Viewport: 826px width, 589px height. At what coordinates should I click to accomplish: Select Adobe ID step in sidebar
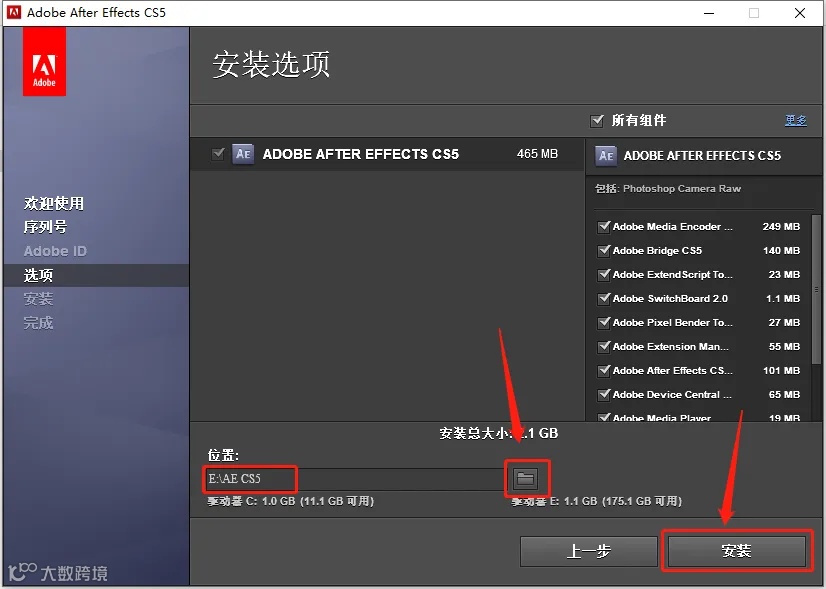[55, 251]
